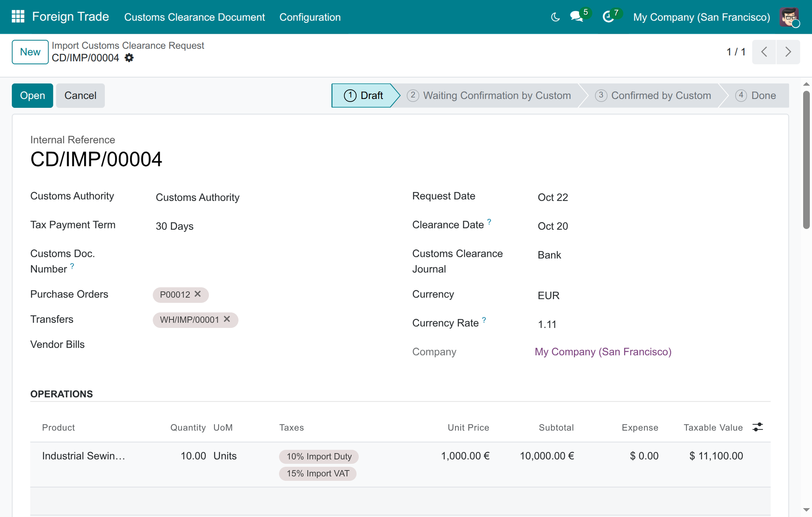
Task: Click the 15% Import VAT tax tag
Action: pos(318,473)
